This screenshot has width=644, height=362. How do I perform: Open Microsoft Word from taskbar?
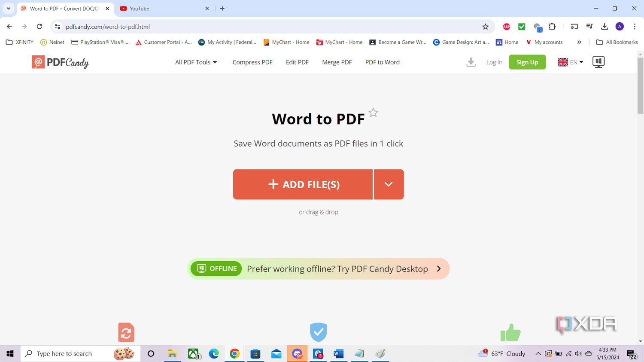(x=338, y=353)
